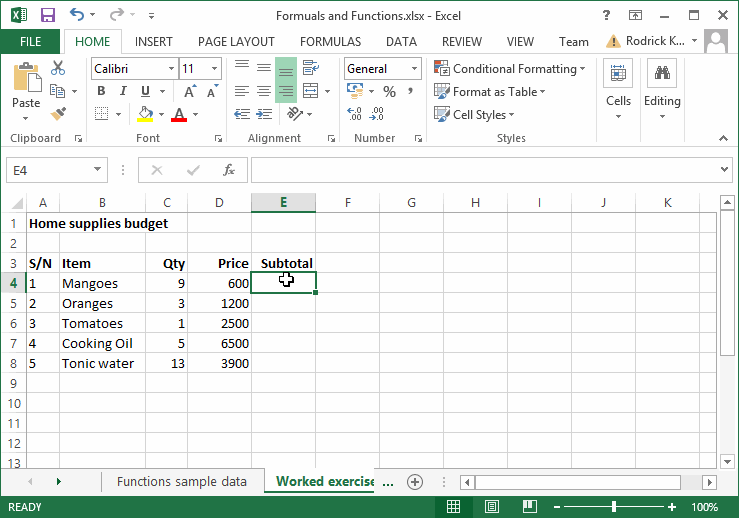Click the Save icon in quick access toolbar
739x518 pixels.
pyautogui.click(x=47, y=16)
